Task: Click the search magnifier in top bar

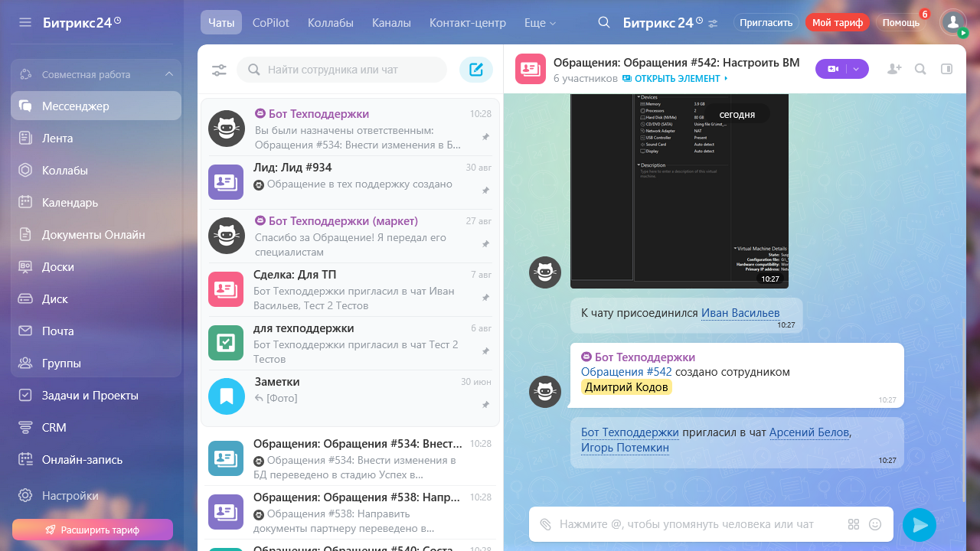Action: [x=604, y=23]
